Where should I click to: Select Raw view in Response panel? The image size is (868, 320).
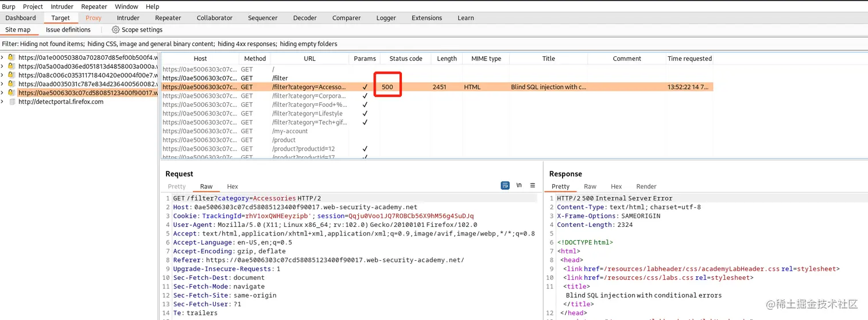[590, 187]
